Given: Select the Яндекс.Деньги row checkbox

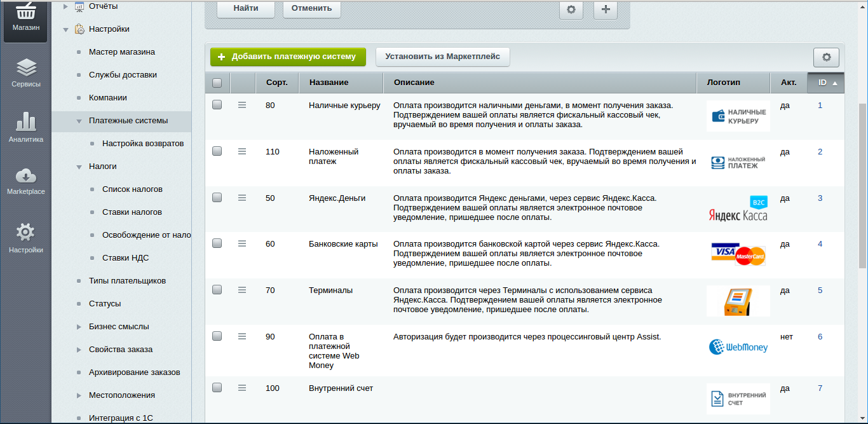Looking at the screenshot, I should click(x=217, y=198).
